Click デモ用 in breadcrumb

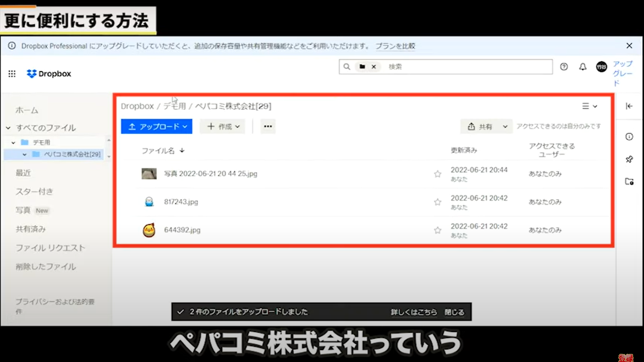[174, 106]
